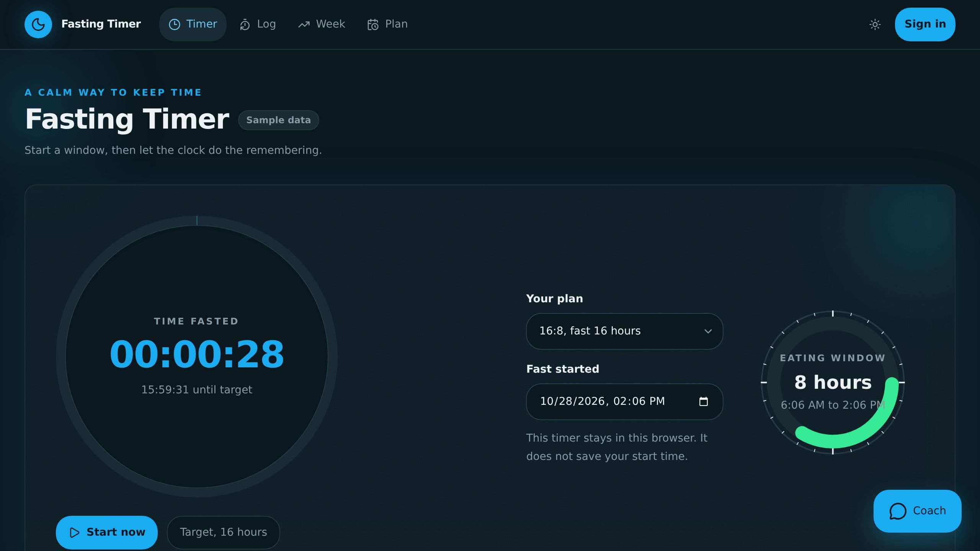Open the Coach chat button
The height and width of the screenshot is (551, 980).
[x=917, y=511]
